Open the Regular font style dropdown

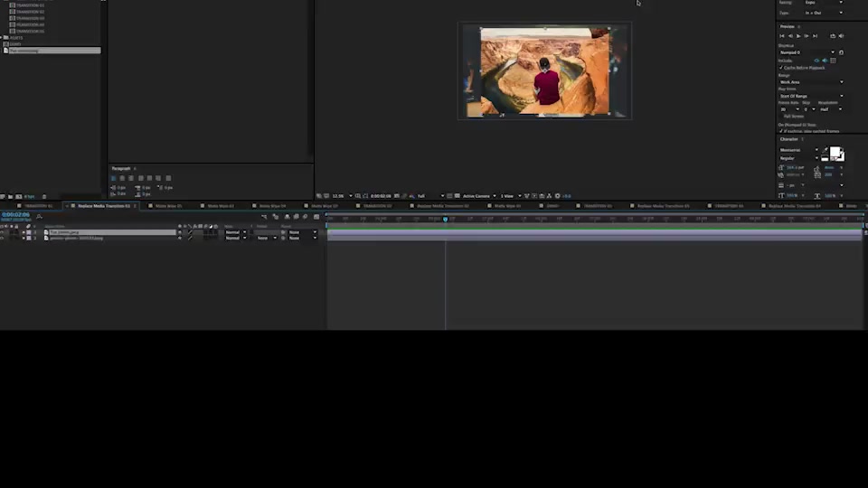click(798, 158)
